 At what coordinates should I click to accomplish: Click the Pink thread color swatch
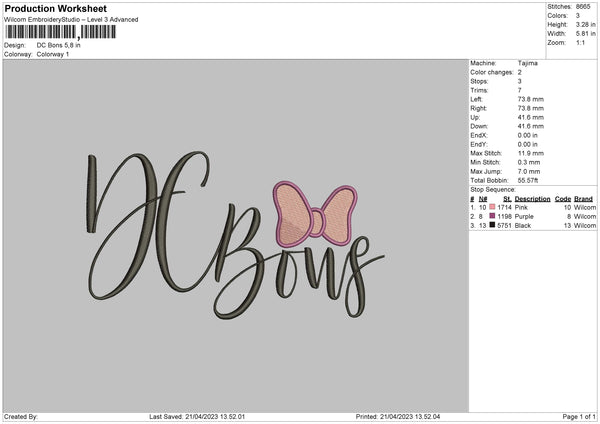click(492, 207)
